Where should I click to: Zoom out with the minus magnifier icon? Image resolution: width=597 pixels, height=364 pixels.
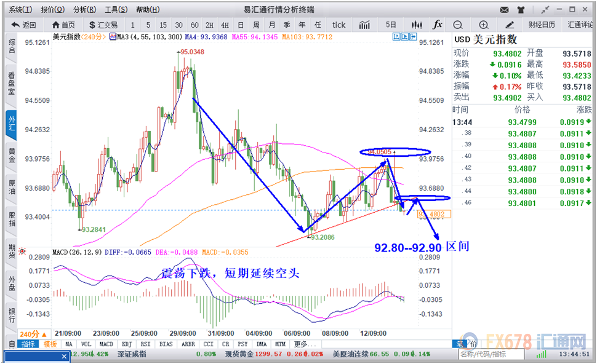[x=458, y=25]
